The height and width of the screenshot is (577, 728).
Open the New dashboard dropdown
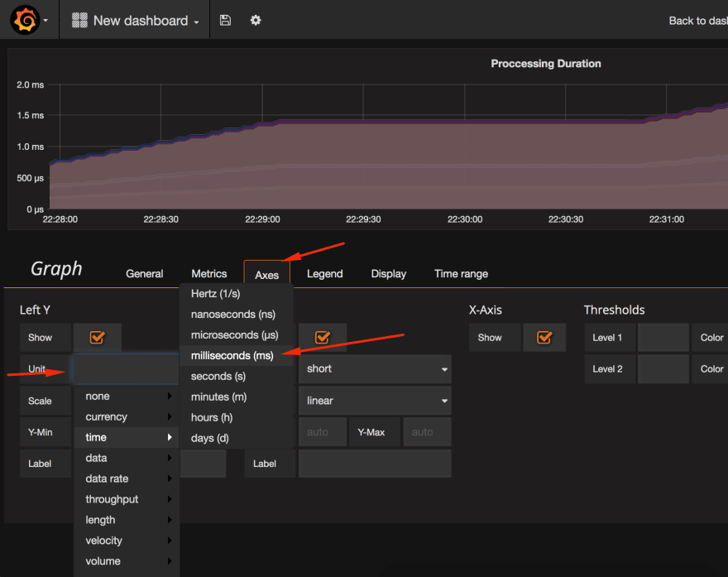[x=146, y=21]
